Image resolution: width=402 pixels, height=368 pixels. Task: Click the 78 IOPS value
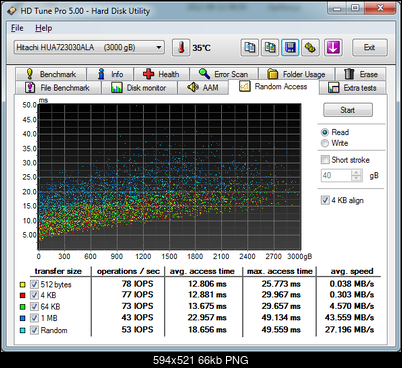click(137, 284)
